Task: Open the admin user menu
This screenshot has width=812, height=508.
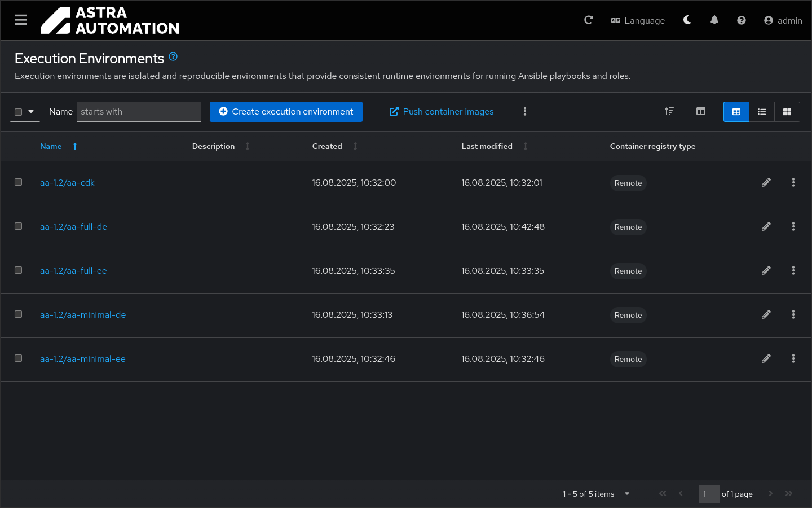Action: click(x=783, y=20)
